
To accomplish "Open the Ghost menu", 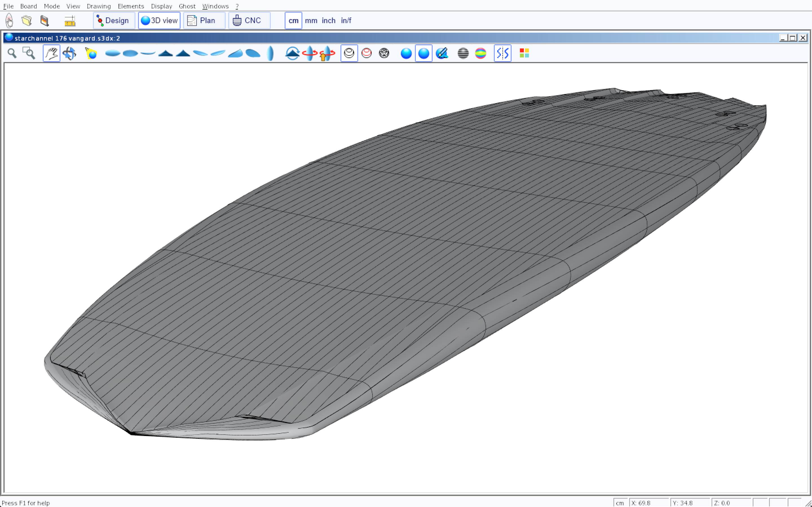I will (x=187, y=6).
